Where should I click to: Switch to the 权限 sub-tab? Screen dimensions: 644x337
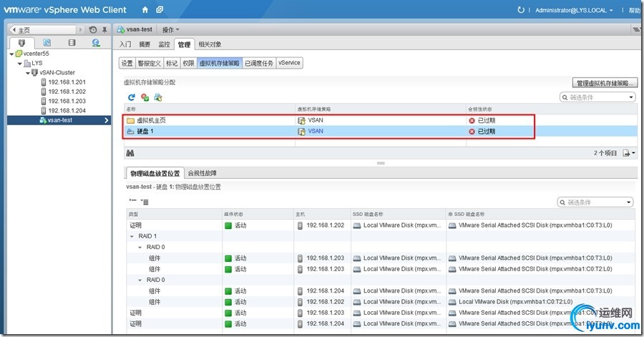click(188, 63)
